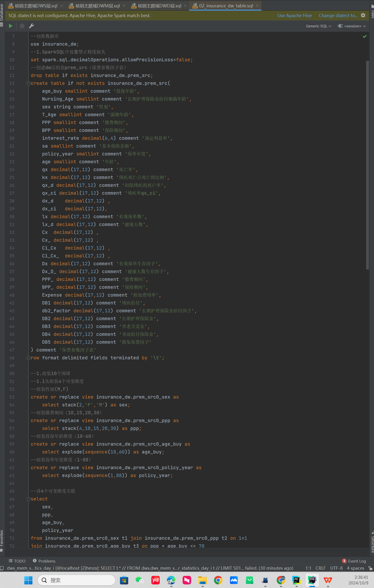Viewport: 374px width, 588px height.
Task: Click the 1:1 caret position indicator
Action: click(x=309, y=568)
